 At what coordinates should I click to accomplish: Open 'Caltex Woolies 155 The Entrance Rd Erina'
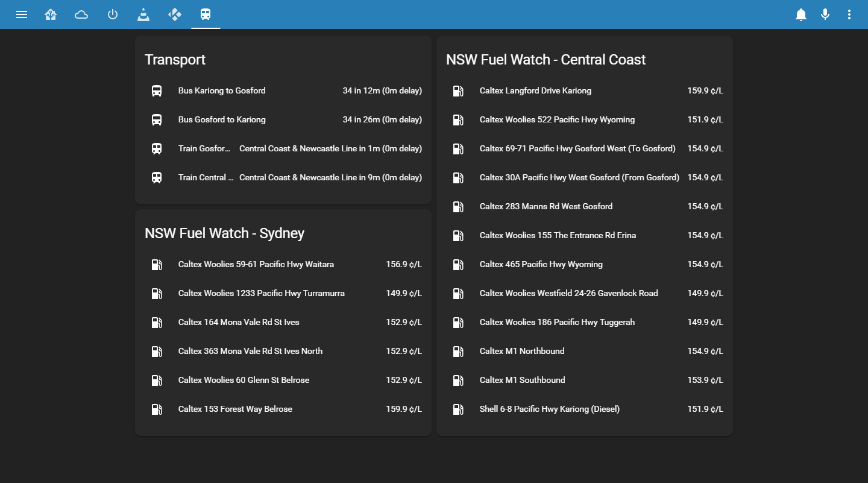[x=558, y=236]
